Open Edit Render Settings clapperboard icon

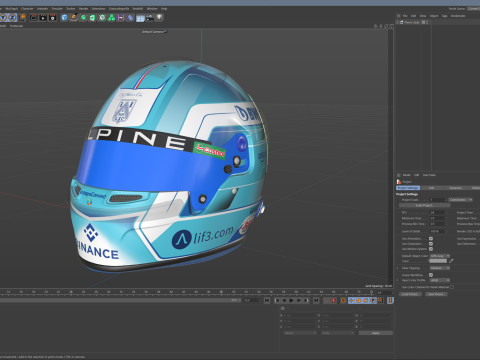tap(52, 17)
